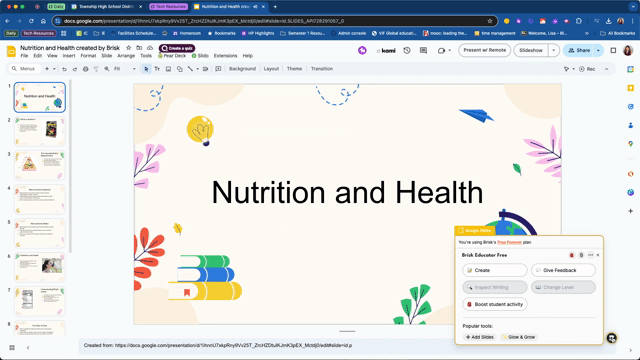Screen dimensions: 640x360
Task: Click the Add comment toolbar icon
Action: 218,69
